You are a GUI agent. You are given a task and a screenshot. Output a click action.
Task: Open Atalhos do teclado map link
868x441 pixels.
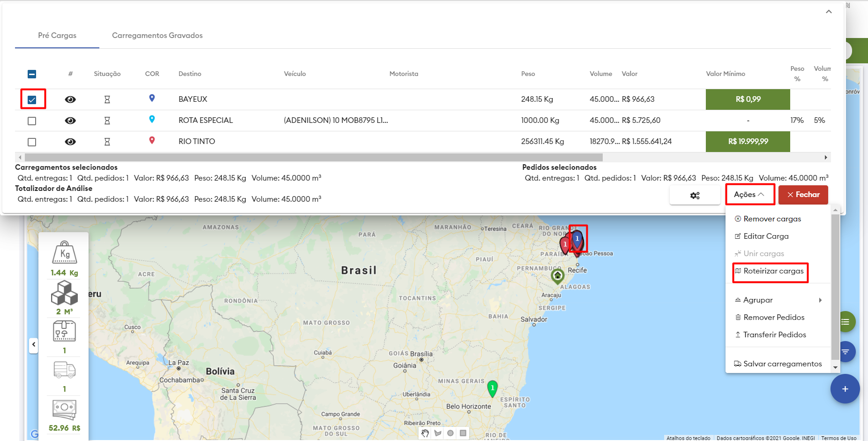click(x=688, y=438)
